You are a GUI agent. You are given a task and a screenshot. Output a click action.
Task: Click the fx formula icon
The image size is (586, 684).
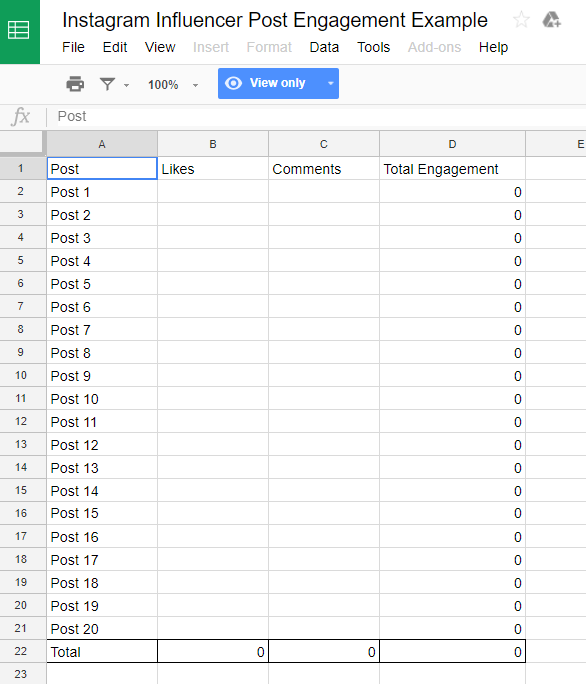point(21,116)
